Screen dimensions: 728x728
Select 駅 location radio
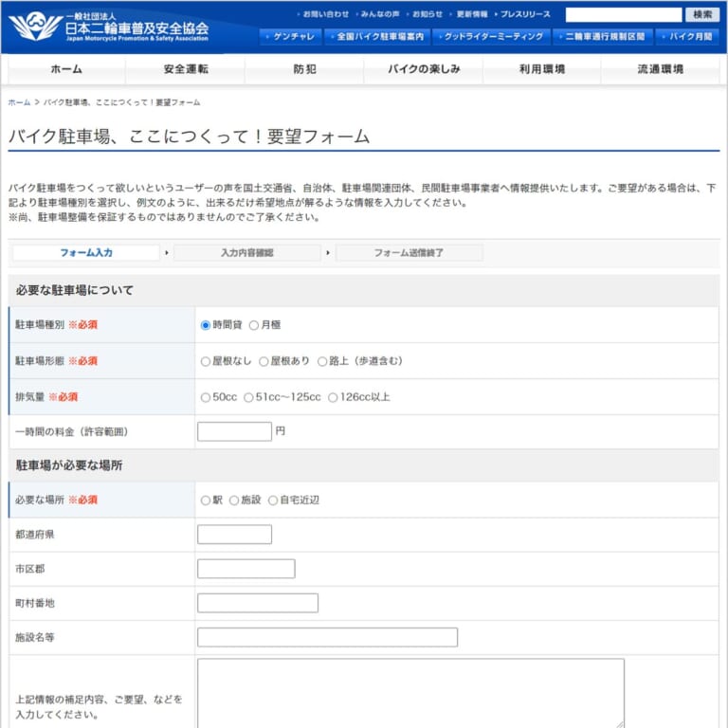pyautogui.click(x=205, y=500)
